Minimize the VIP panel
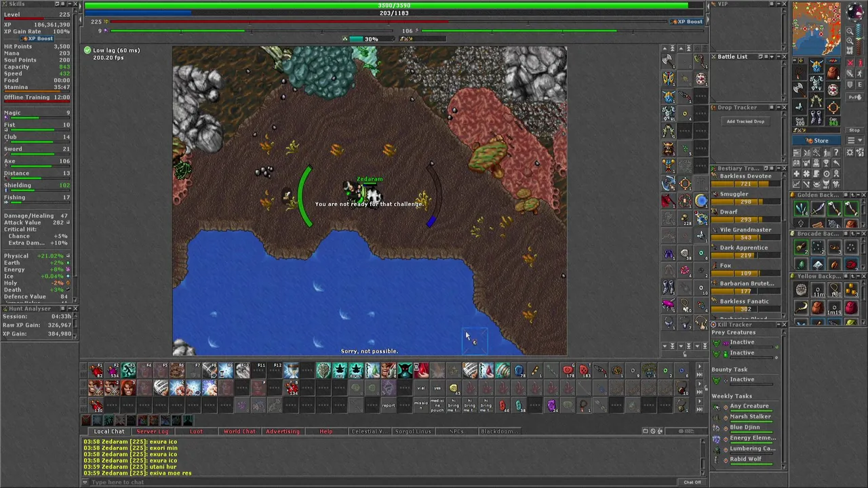The height and width of the screenshot is (488, 868). point(778,4)
